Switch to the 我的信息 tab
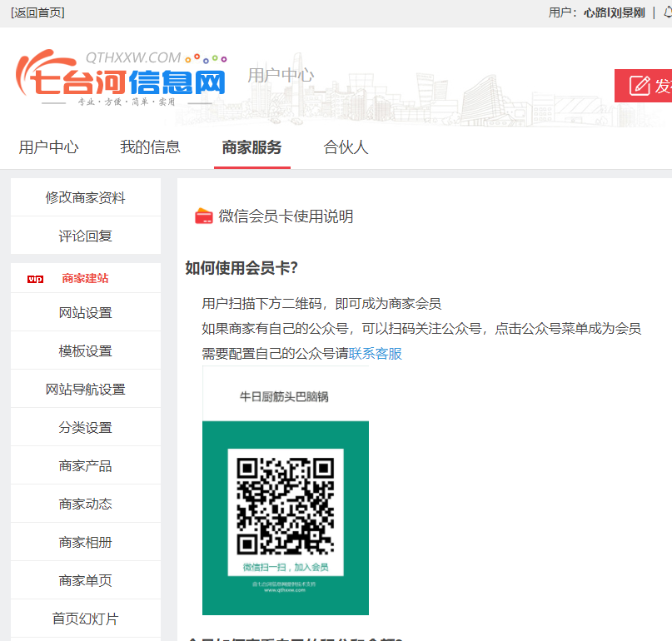This screenshot has width=672, height=641. tap(150, 147)
